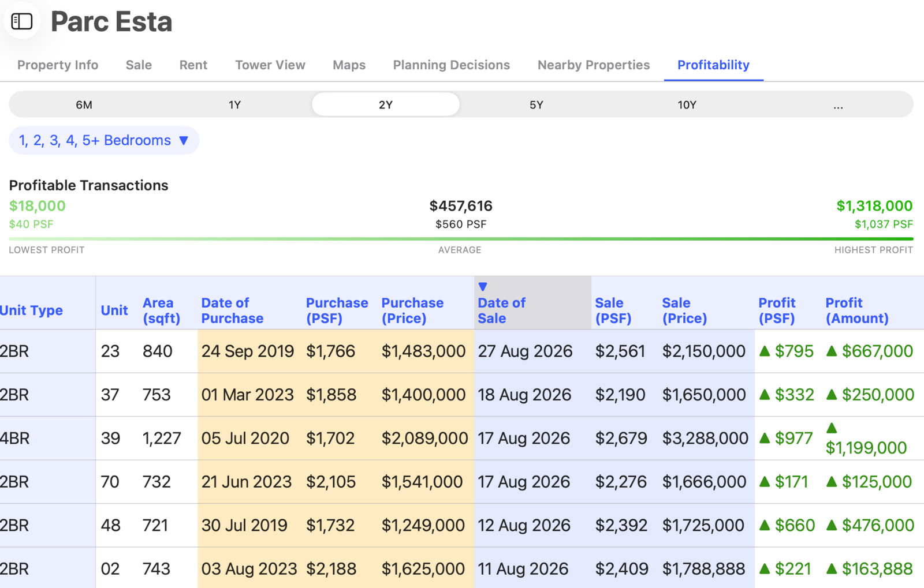Select the purchase date 24 Sep 2019
Viewport: 924px width, 588px height.
point(248,351)
